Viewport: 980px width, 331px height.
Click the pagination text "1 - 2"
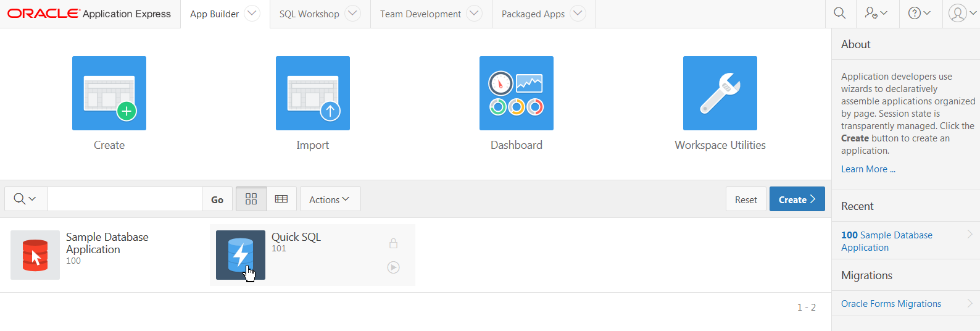pyautogui.click(x=807, y=308)
